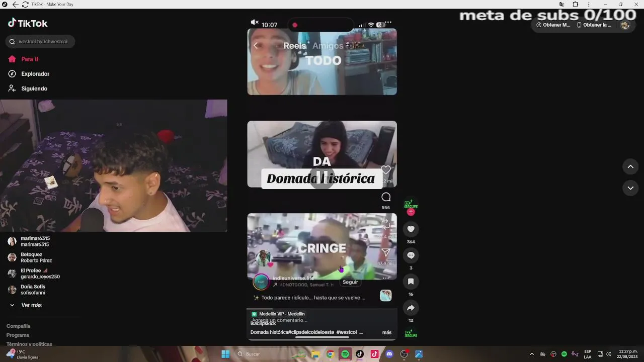Screen dimensions: 644x362
Task: Open the Programa footer section
Action: tap(18, 335)
